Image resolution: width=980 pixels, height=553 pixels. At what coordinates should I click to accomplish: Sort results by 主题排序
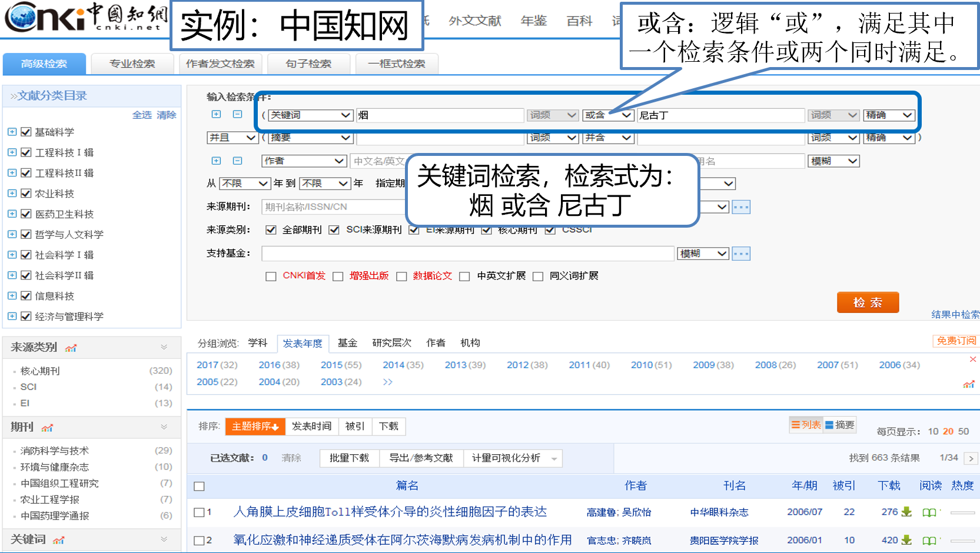(x=255, y=427)
